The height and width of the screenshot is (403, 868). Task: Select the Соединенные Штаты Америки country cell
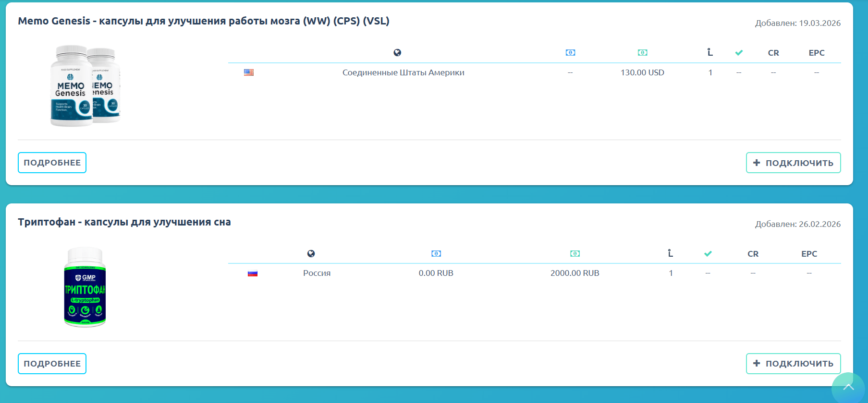pyautogui.click(x=403, y=72)
